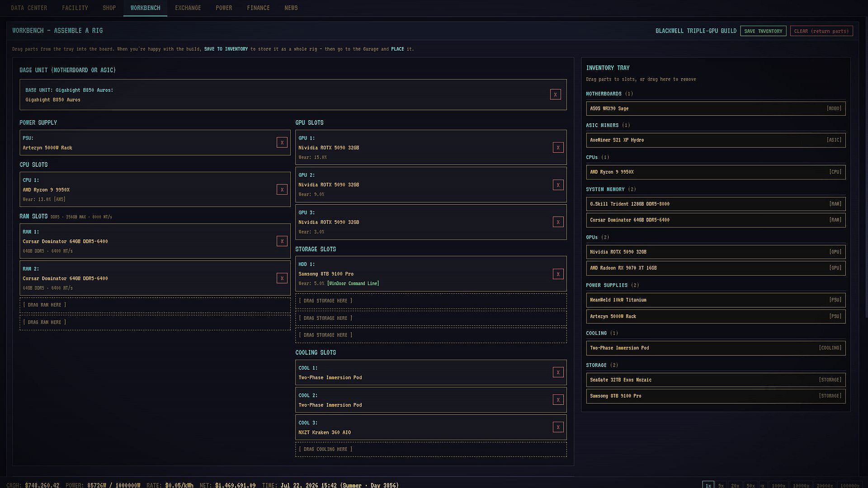Select G.Skill Trident 128GB DDR5-8000 in the tray
Image resolution: width=868 pixels, height=488 pixels.
716,204
